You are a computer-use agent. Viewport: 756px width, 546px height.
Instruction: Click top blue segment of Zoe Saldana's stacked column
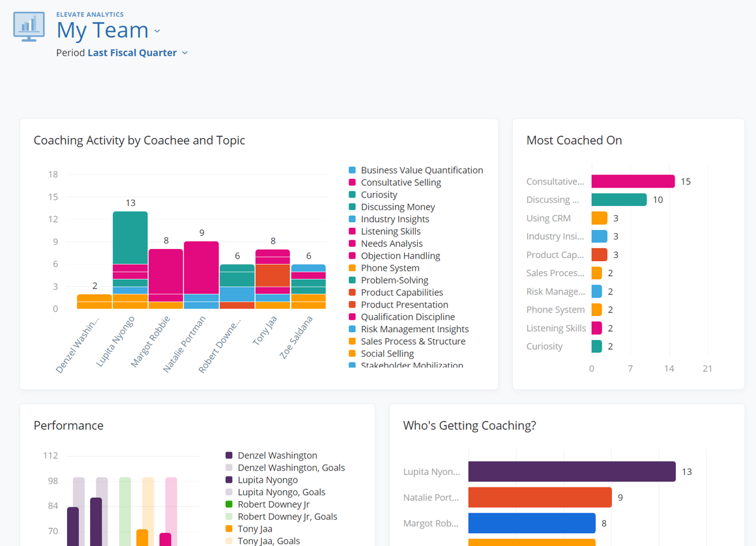click(308, 268)
